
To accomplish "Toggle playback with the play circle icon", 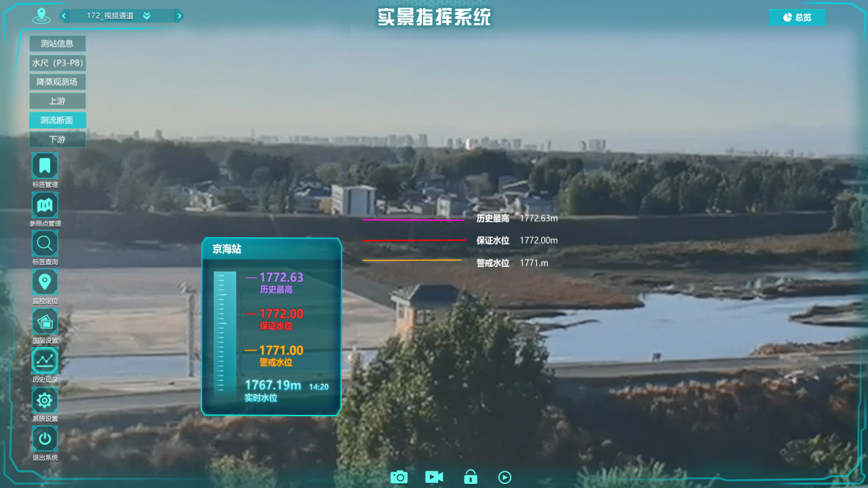I will click(x=504, y=476).
